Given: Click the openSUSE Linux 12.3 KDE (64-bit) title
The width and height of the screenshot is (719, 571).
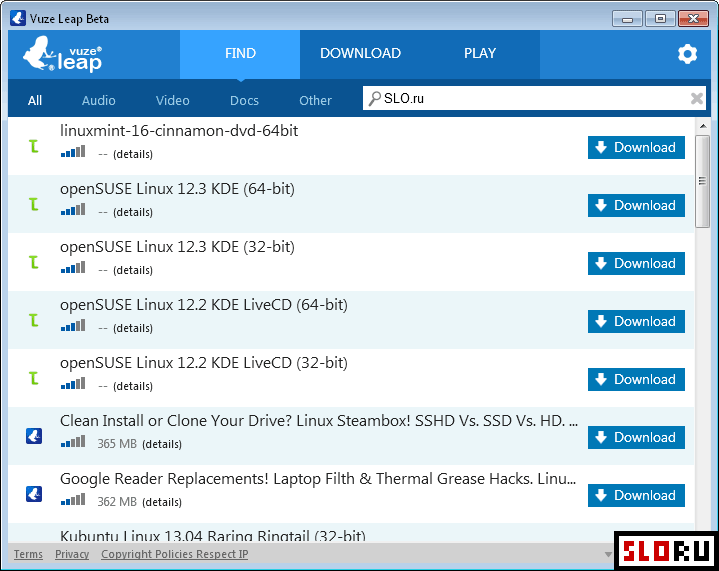Looking at the screenshot, I should [177, 189].
